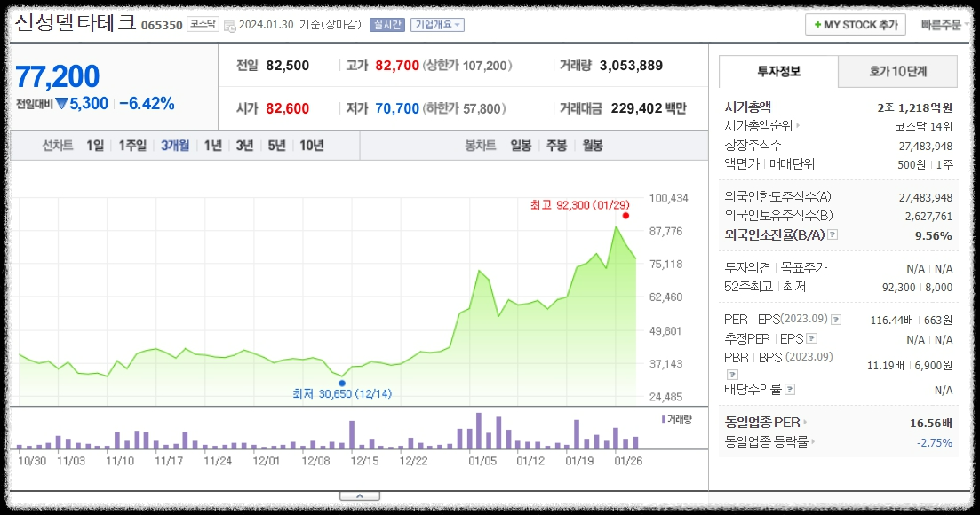The image size is (980, 515).
Task: Select the 1일 line chart period
Action: pos(95,146)
